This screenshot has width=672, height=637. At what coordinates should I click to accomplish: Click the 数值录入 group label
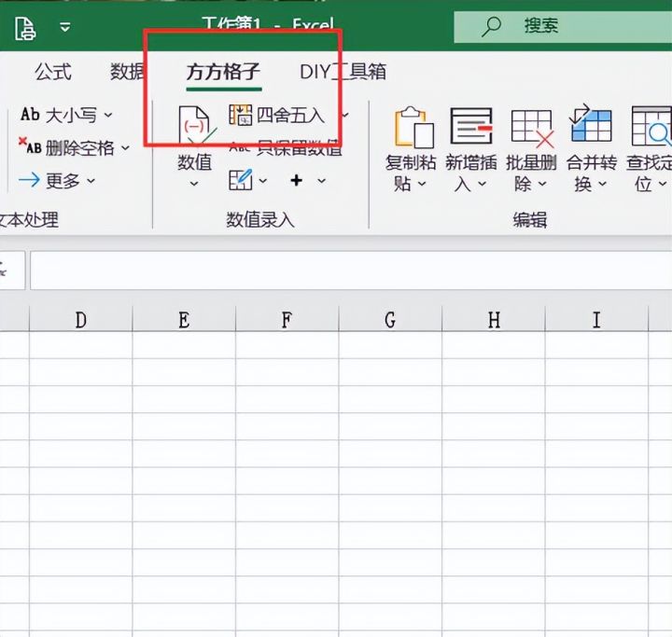tap(260, 220)
